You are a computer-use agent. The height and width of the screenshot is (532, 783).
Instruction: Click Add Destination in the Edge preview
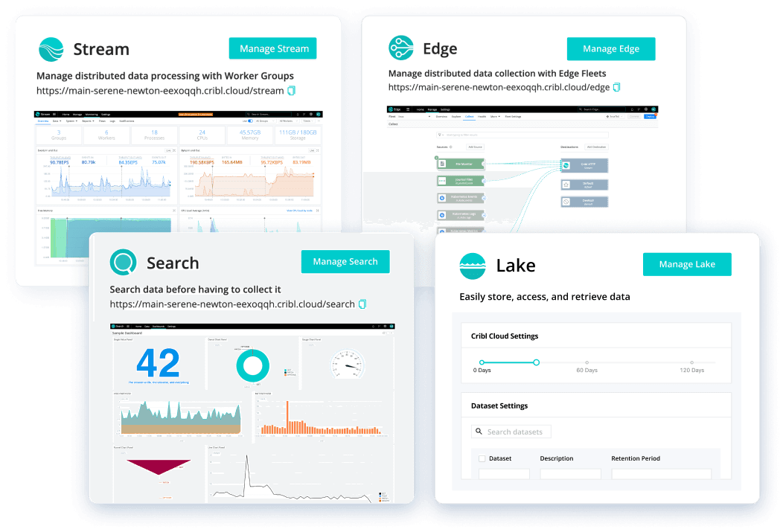[x=596, y=147]
